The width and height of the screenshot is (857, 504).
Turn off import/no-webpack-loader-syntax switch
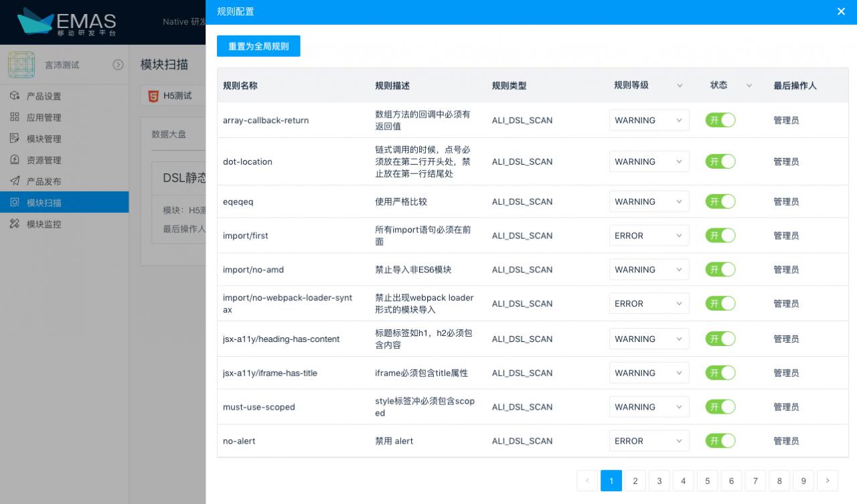pos(720,303)
